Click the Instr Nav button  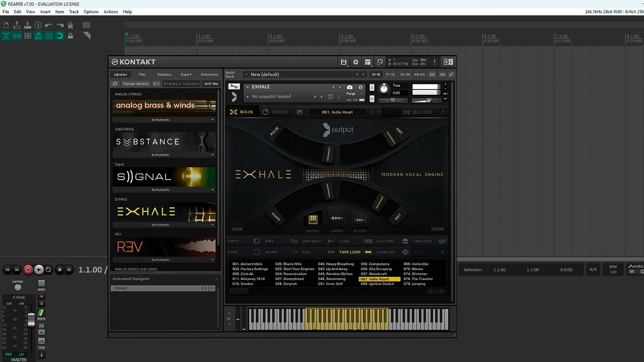coord(211,83)
